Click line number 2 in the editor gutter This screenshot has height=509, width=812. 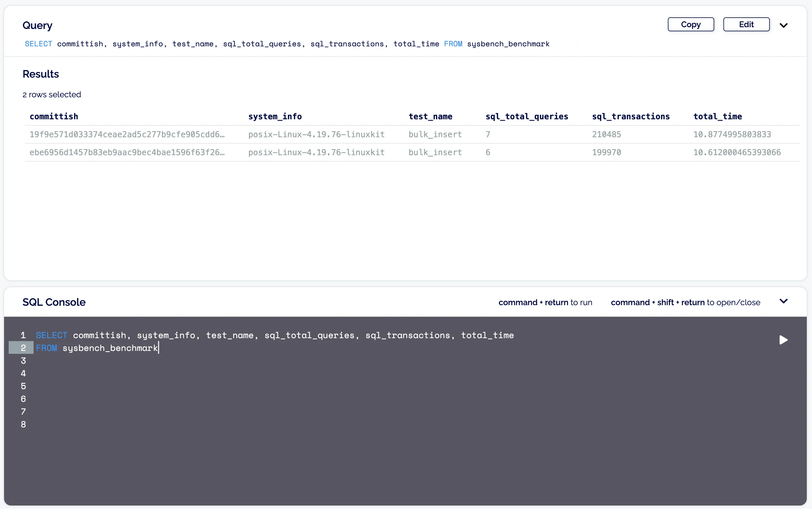point(23,348)
